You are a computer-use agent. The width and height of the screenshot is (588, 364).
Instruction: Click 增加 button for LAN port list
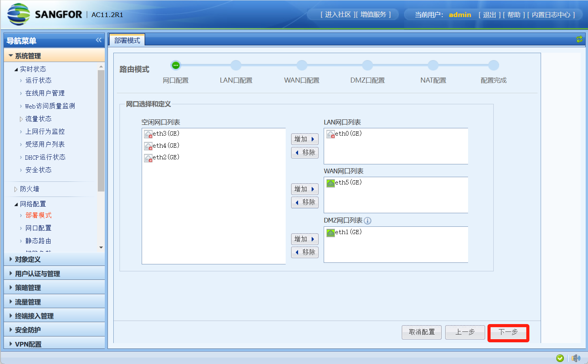pos(305,139)
